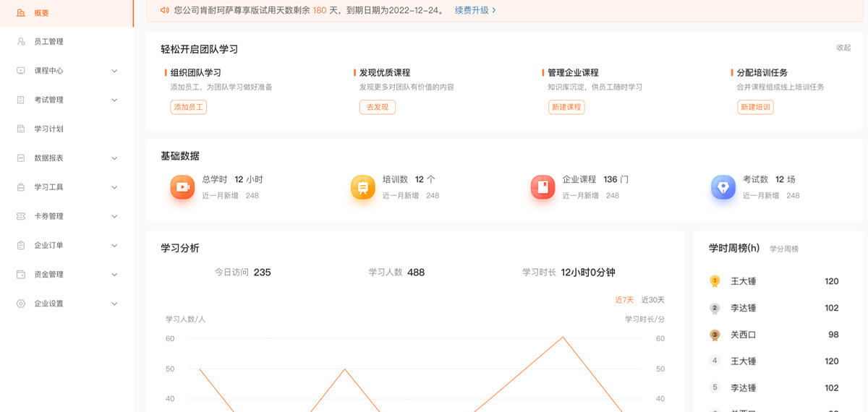The image size is (868, 412).
Task: Click the red 企业课程 book icon
Action: 542,187
